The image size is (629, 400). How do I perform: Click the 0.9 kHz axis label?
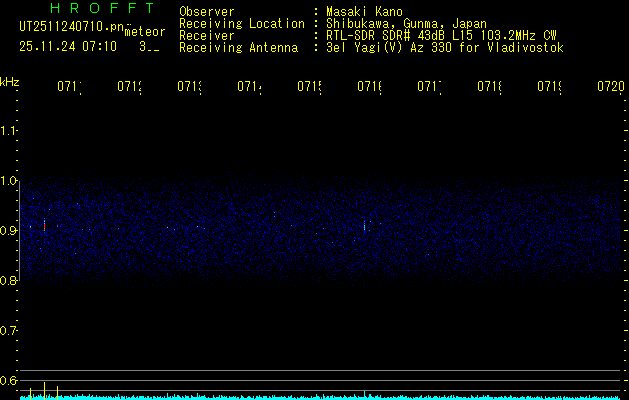[x=8, y=230]
